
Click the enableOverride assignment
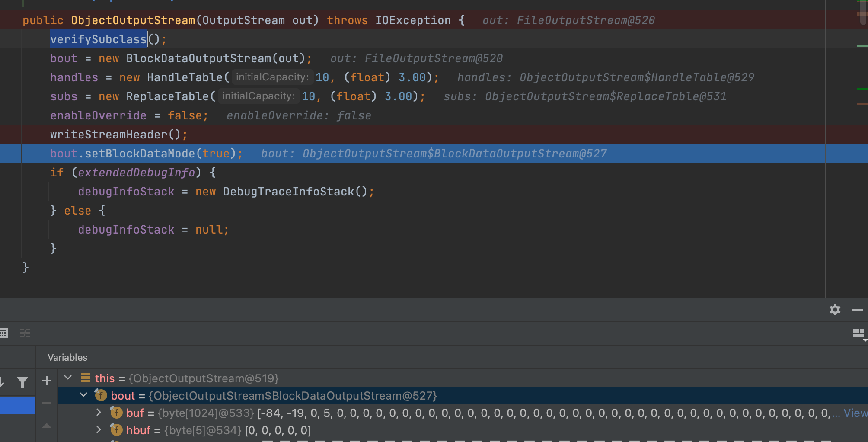[129, 115]
